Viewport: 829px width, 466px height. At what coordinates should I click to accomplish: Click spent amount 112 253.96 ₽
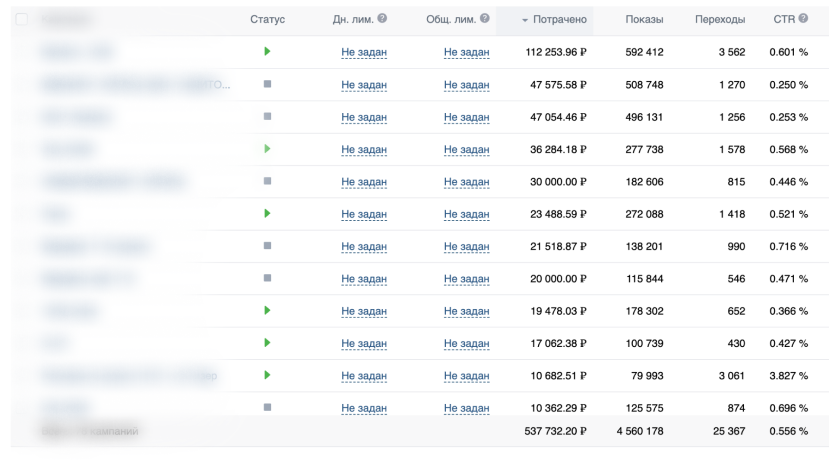pos(556,52)
